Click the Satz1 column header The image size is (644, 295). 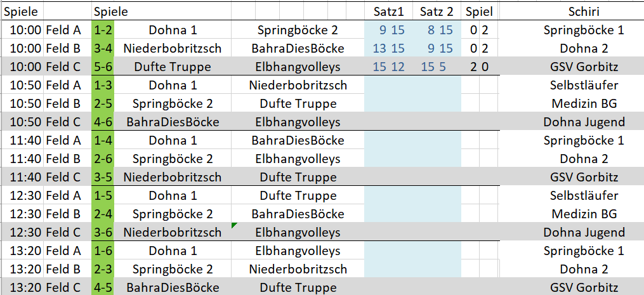coord(388,11)
